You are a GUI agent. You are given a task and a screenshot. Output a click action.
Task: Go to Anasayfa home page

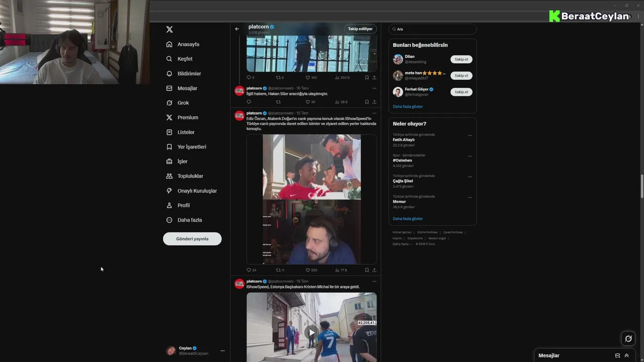click(183, 44)
